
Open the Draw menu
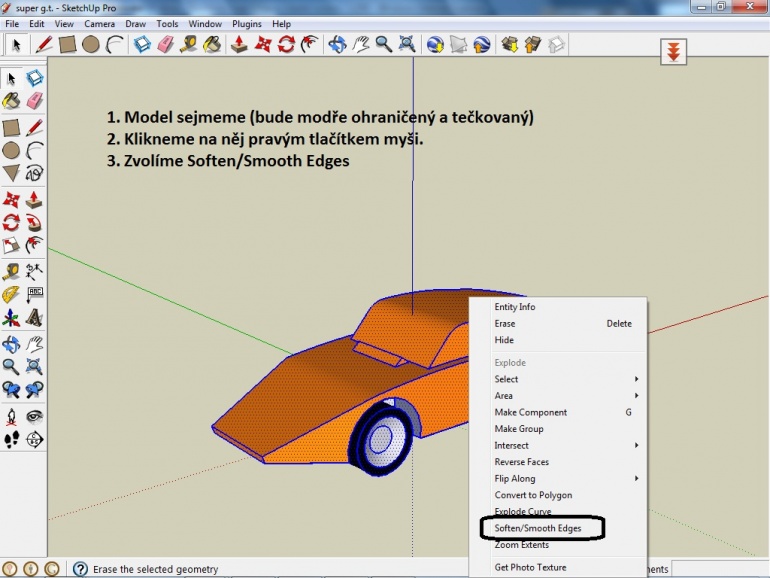pyautogui.click(x=136, y=24)
